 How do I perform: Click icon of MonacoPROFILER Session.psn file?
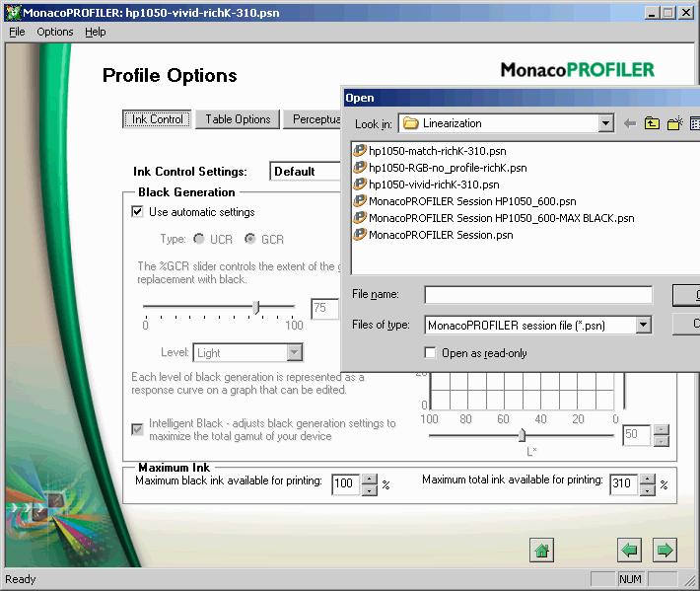(x=360, y=235)
